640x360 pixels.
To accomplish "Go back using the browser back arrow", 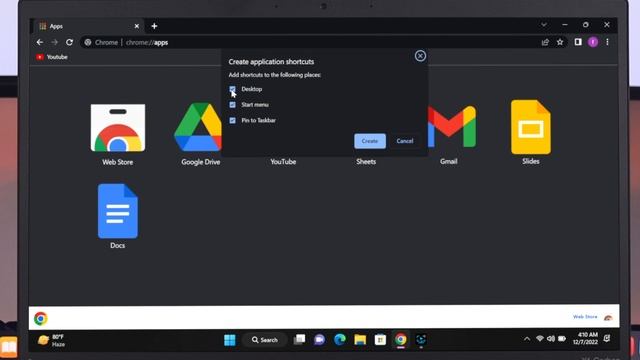I will click(x=40, y=42).
